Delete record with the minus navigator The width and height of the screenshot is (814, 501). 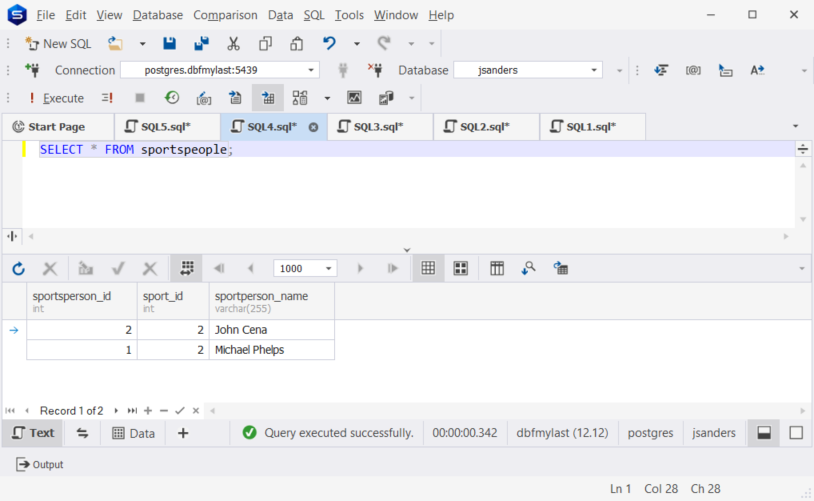click(x=164, y=411)
